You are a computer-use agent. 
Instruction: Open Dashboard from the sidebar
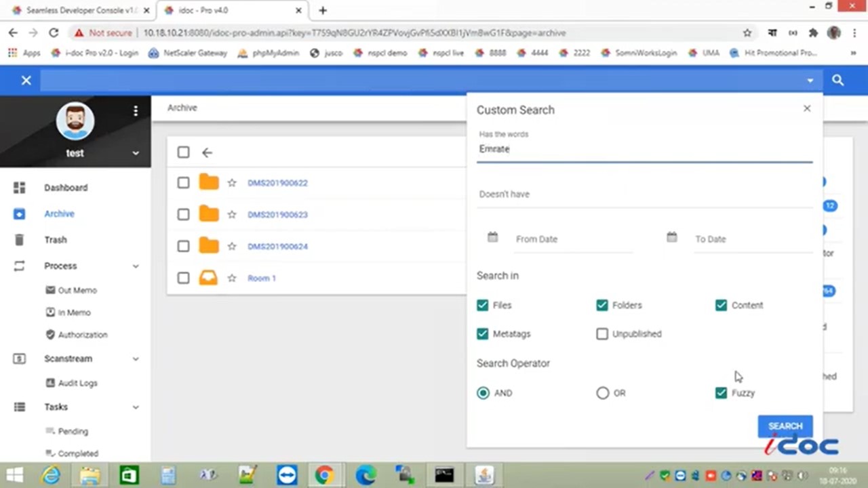[x=66, y=188]
